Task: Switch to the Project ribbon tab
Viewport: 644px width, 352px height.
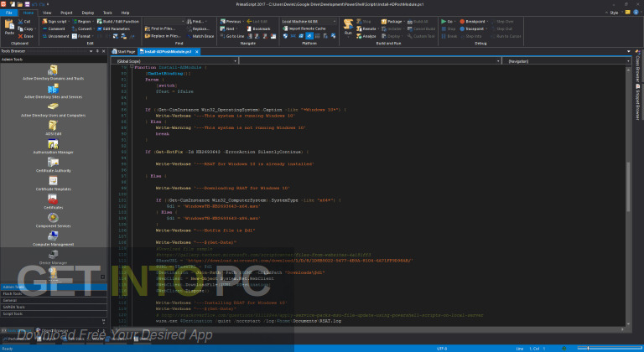Action: (66, 13)
